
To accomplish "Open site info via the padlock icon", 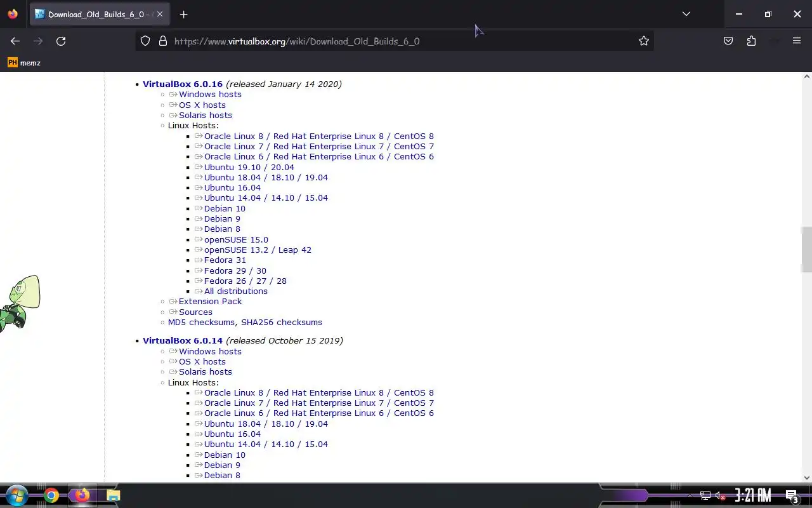I will click(x=163, y=41).
